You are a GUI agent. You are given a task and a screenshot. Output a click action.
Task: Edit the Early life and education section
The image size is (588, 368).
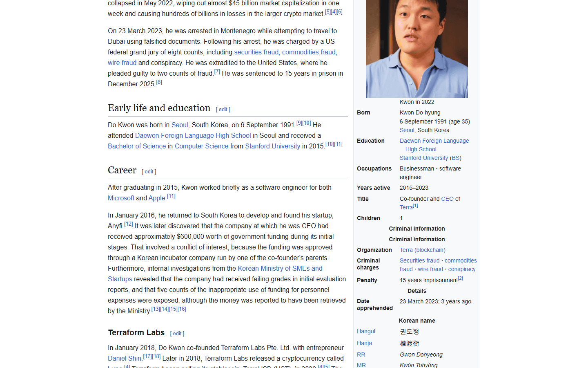tap(223, 110)
